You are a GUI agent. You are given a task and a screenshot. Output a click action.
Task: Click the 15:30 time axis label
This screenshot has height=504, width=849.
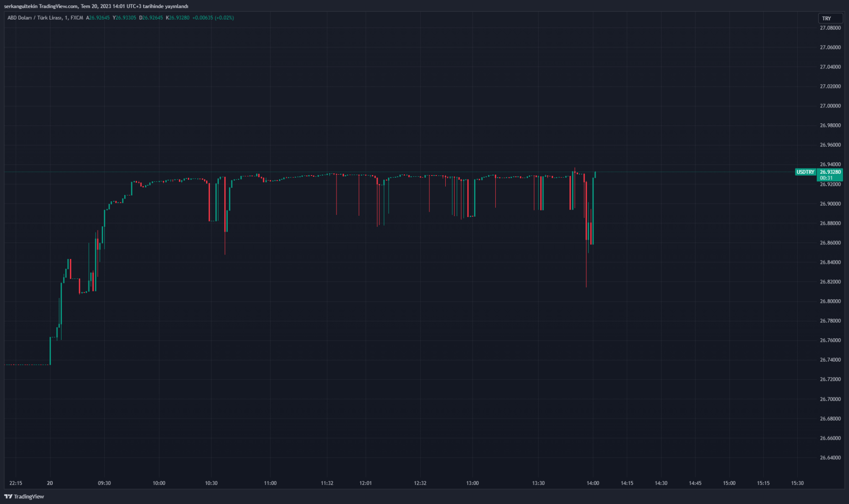(797, 483)
